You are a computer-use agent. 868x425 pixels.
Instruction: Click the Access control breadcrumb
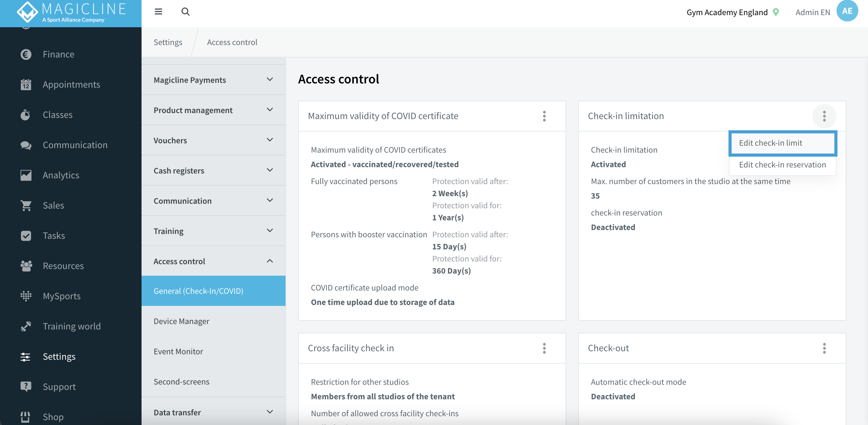[232, 42]
